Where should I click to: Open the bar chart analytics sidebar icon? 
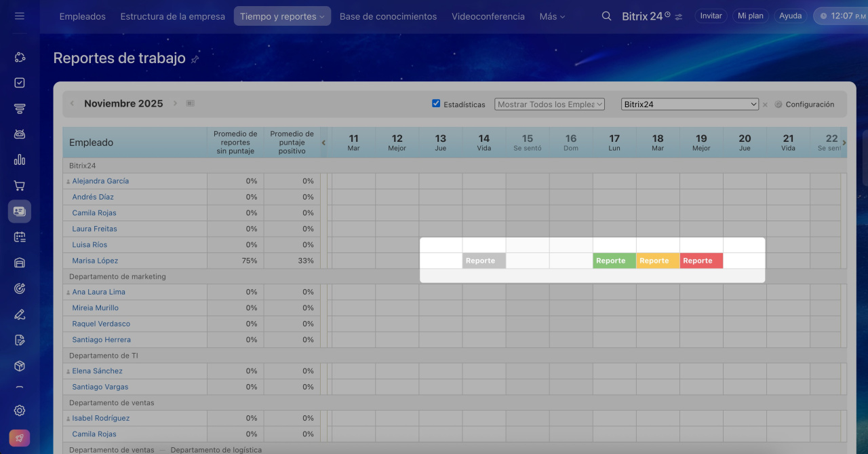20,160
